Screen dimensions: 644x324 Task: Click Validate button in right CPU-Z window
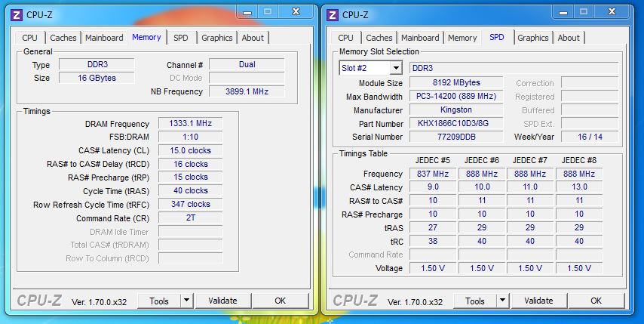coord(539,301)
